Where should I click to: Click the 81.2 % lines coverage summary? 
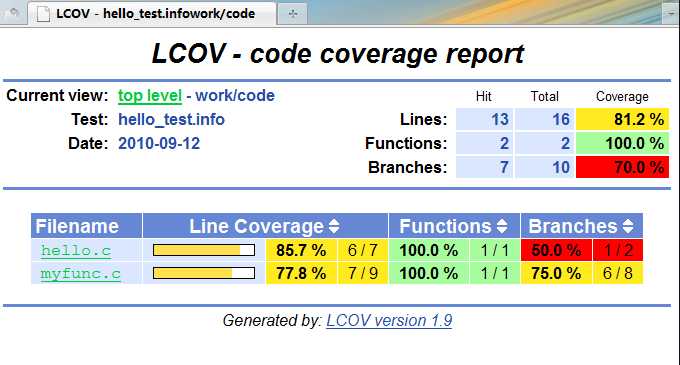(x=622, y=120)
